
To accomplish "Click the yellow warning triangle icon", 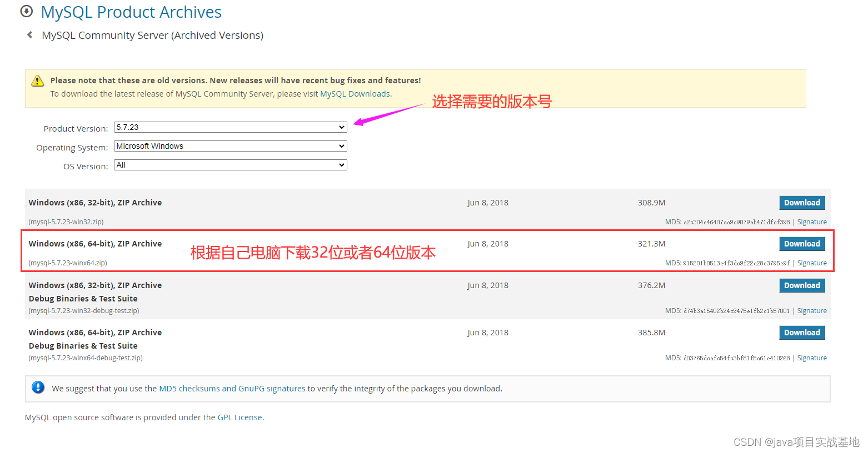I will 37,81.
